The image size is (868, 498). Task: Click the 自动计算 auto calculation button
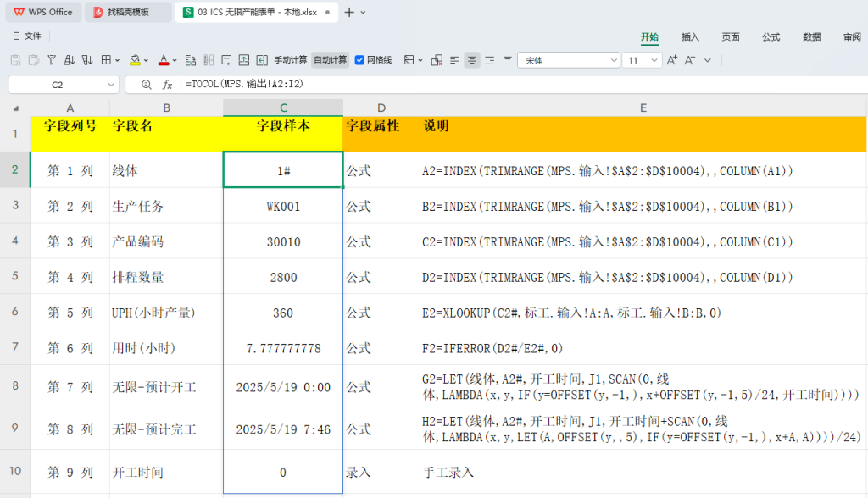331,60
